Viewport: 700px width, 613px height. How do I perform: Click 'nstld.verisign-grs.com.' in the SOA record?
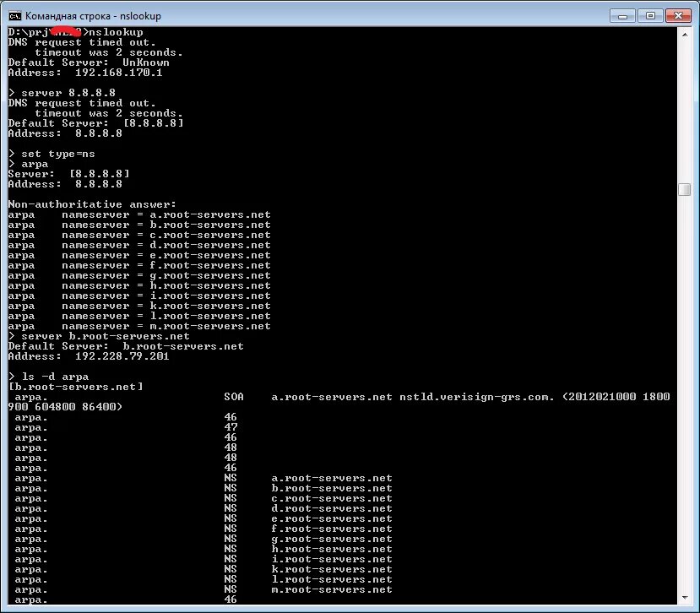(477, 397)
